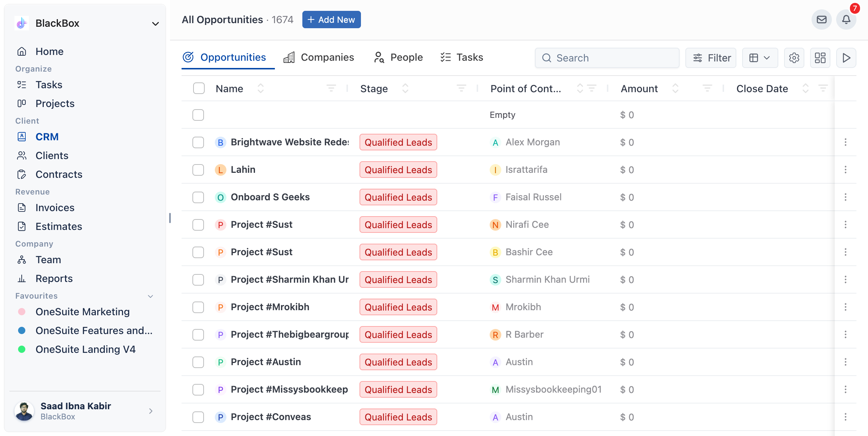Go to Home in sidebar
This screenshot has height=436, width=868.
(49, 51)
